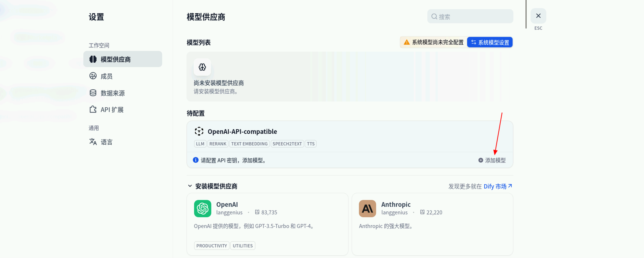Focus the 搜索 search field
Image resolution: width=644 pixels, height=258 pixels.
coord(470,16)
